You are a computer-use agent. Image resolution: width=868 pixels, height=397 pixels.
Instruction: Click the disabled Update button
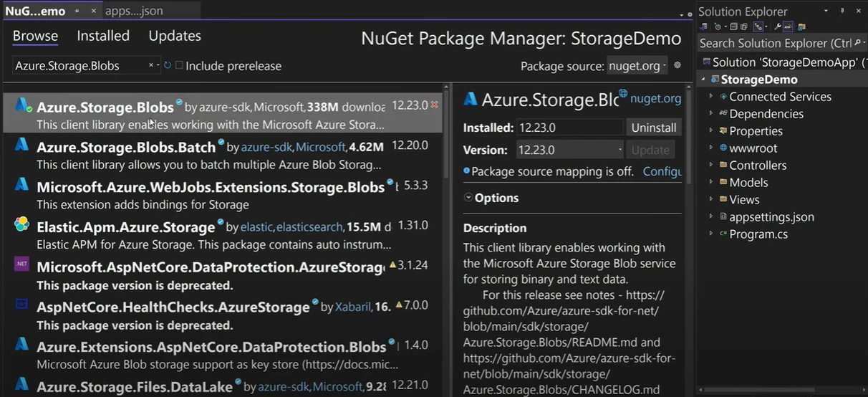(650, 150)
